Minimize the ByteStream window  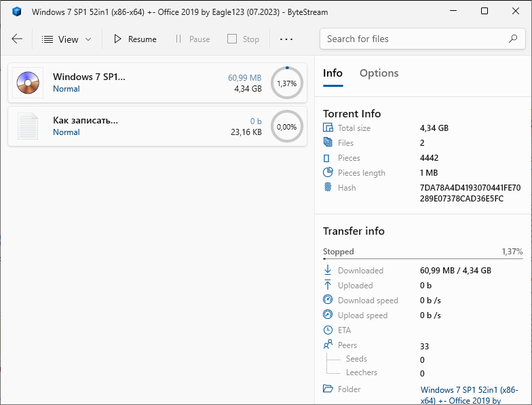point(453,11)
